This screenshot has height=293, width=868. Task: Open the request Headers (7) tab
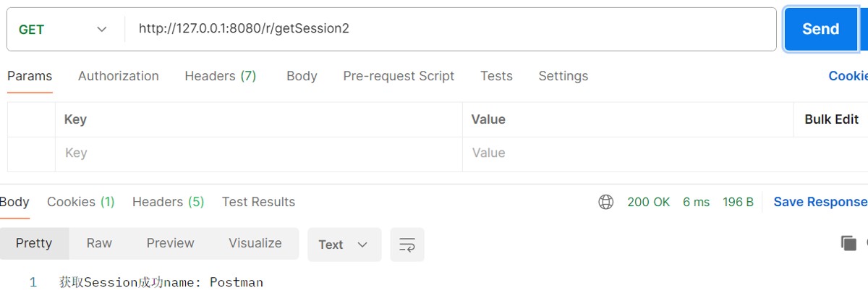coord(221,76)
